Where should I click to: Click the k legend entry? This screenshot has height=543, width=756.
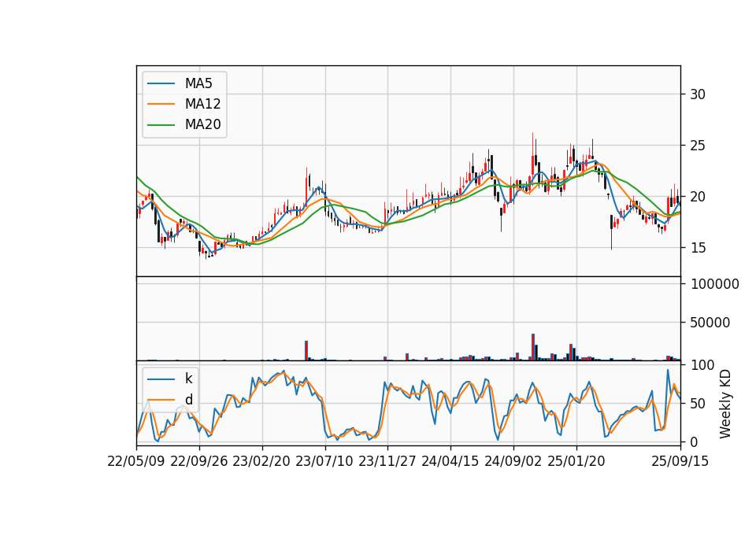tap(188, 379)
